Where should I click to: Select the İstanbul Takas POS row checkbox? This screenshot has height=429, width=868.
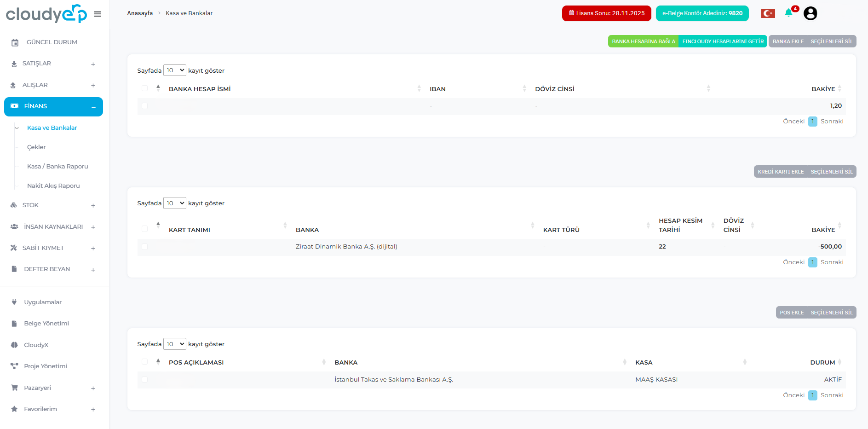point(145,380)
